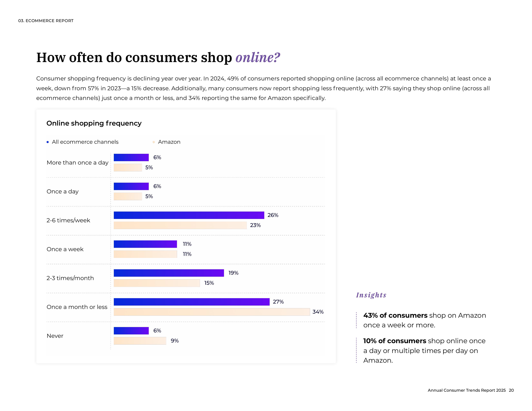The height and width of the screenshot is (411, 532).
Task: Select the 9% Amazon bar for Never
Action: (140, 341)
